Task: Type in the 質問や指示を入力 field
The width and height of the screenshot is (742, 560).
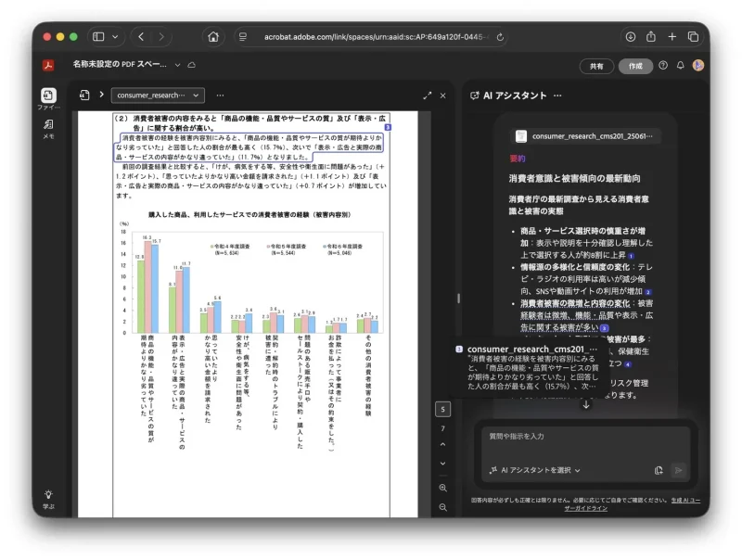Action: (x=584, y=436)
